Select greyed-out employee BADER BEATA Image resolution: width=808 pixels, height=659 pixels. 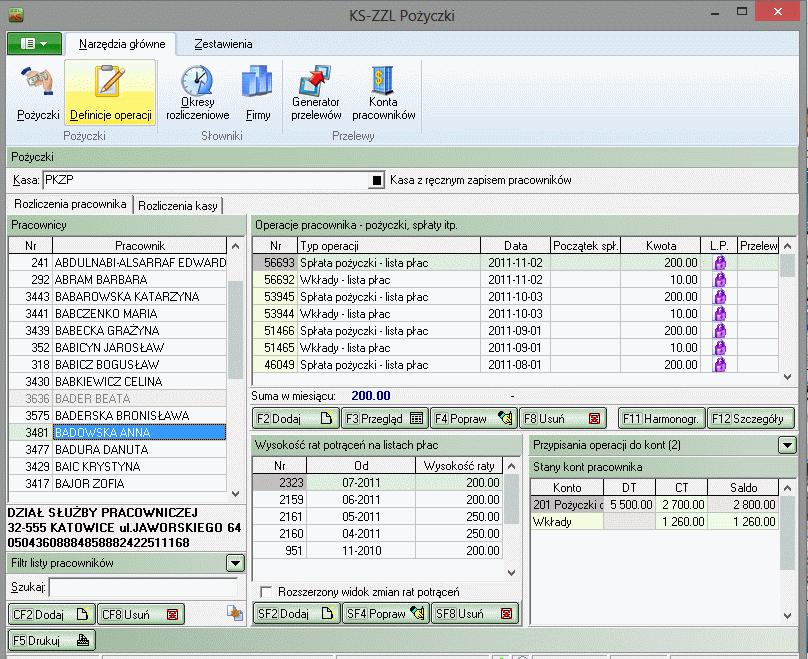[x=117, y=399]
